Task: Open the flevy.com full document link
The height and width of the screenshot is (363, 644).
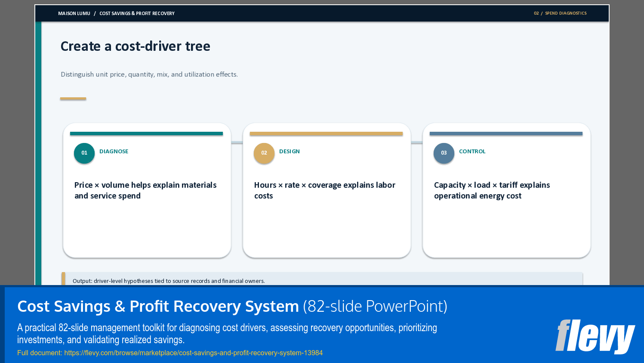Action: [x=170, y=353]
